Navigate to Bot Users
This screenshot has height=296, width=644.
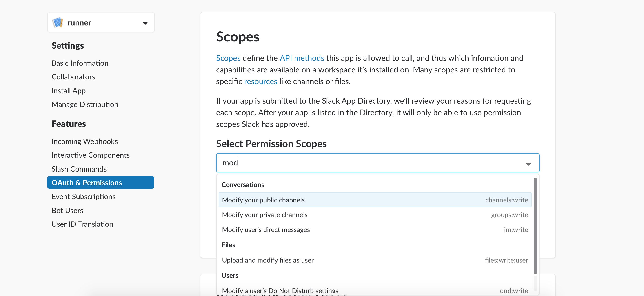coord(67,210)
